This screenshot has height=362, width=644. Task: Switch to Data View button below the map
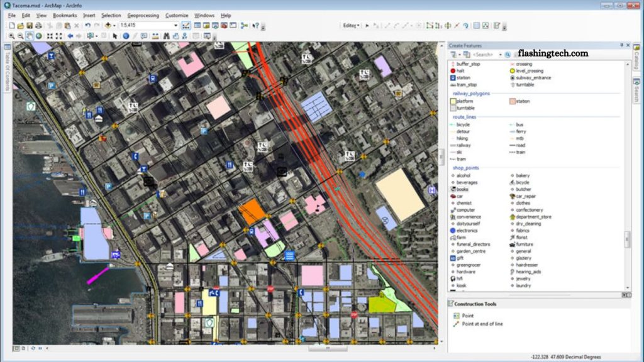(16, 348)
